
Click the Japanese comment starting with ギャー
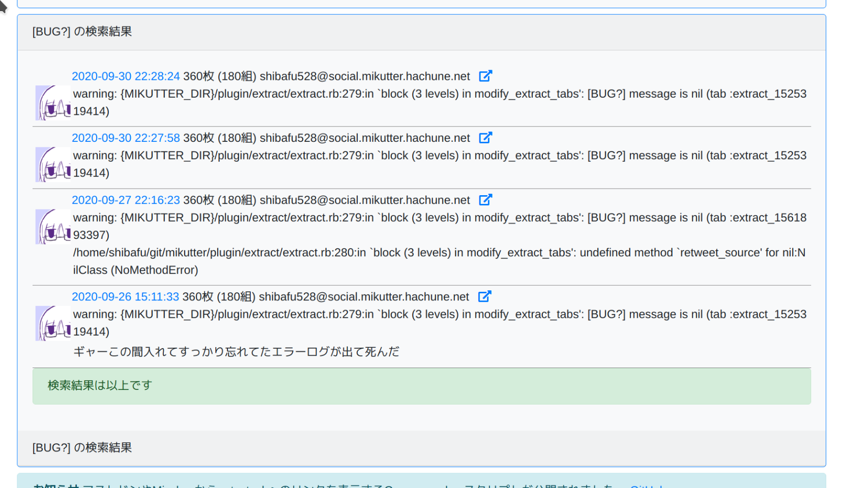click(x=236, y=352)
